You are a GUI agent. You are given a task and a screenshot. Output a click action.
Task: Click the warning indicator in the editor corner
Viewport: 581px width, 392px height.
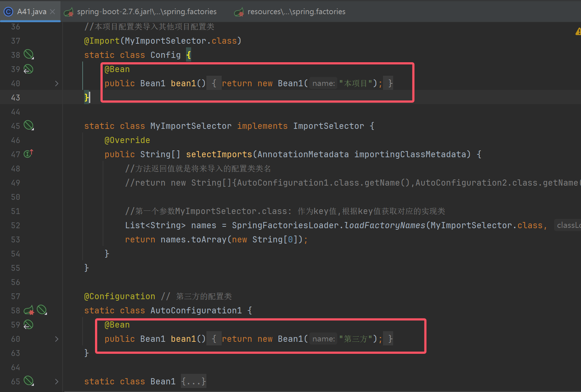(x=578, y=32)
